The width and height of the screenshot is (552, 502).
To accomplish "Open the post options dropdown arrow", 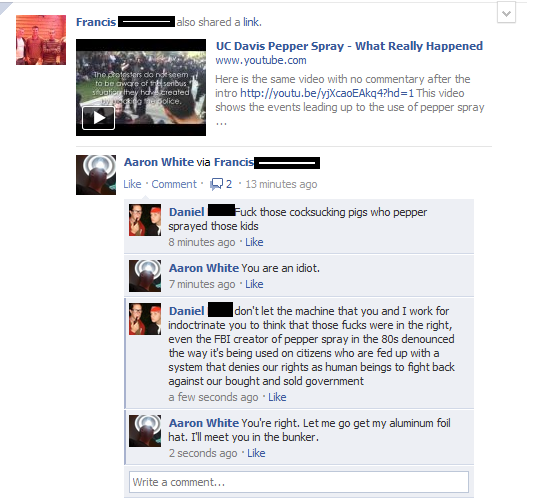I will pos(506,13).
